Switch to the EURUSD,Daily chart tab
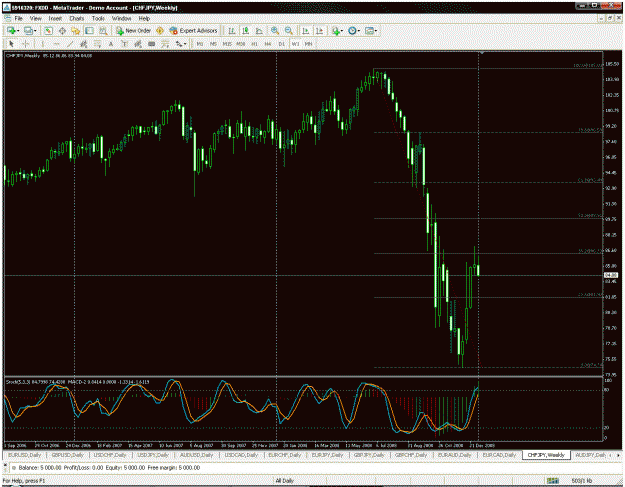The image size is (625, 487). (x=24, y=455)
